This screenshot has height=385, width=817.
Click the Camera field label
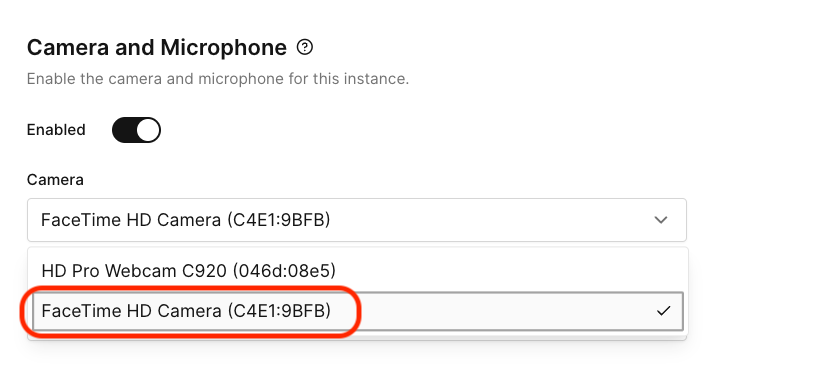click(x=55, y=180)
